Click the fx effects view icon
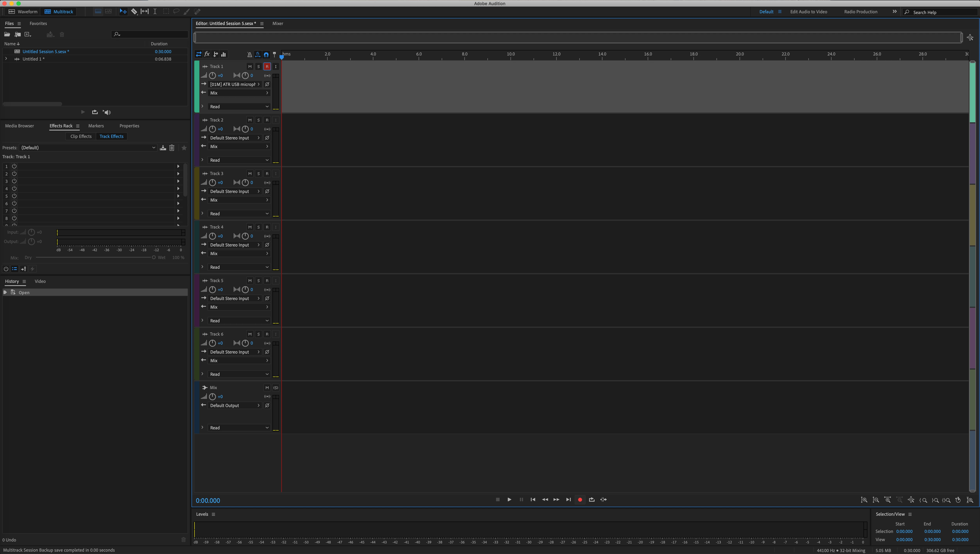Image resolution: width=980 pixels, height=554 pixels. tap(207, 55)
